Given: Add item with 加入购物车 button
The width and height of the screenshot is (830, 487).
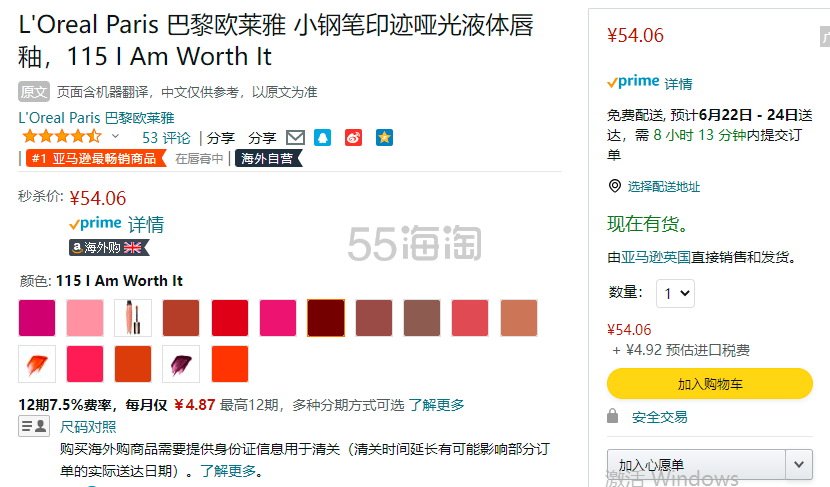Looking at the screenshot, I should (x=709, y=384).
